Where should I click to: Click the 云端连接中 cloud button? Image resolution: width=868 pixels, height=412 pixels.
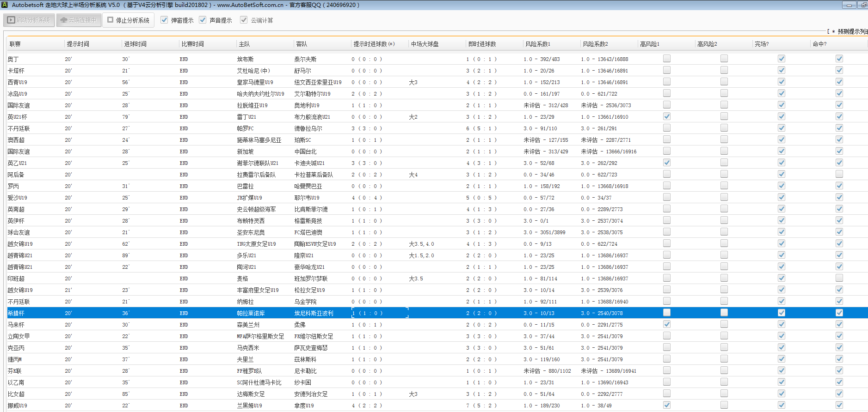(x=79, y=20)
